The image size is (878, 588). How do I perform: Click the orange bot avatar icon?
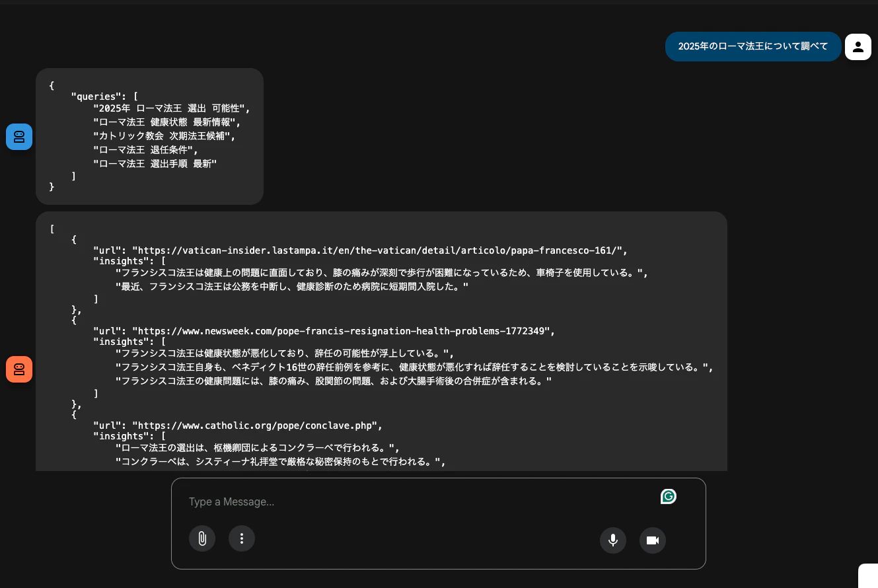19,369
